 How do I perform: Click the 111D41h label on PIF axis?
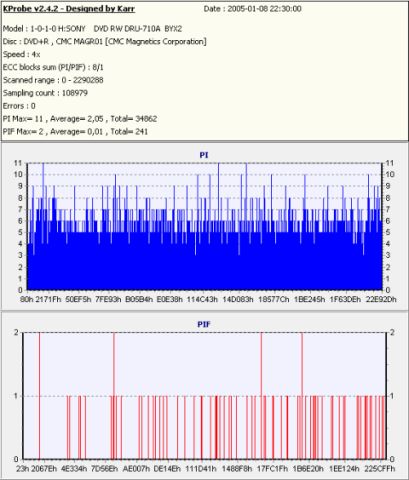201,469
